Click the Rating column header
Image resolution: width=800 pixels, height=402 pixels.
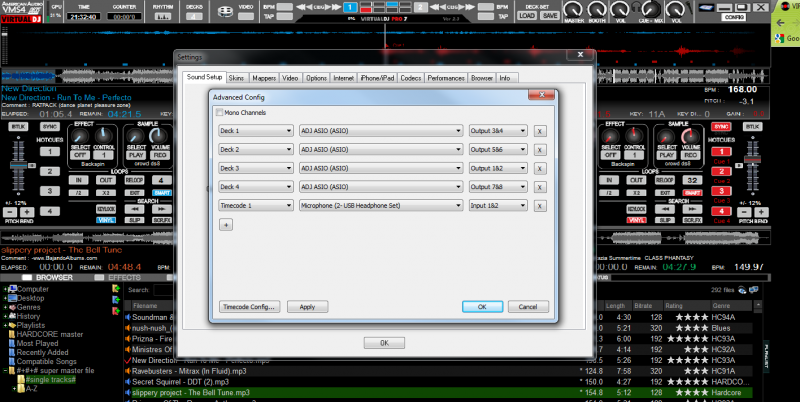click(687, 306)
